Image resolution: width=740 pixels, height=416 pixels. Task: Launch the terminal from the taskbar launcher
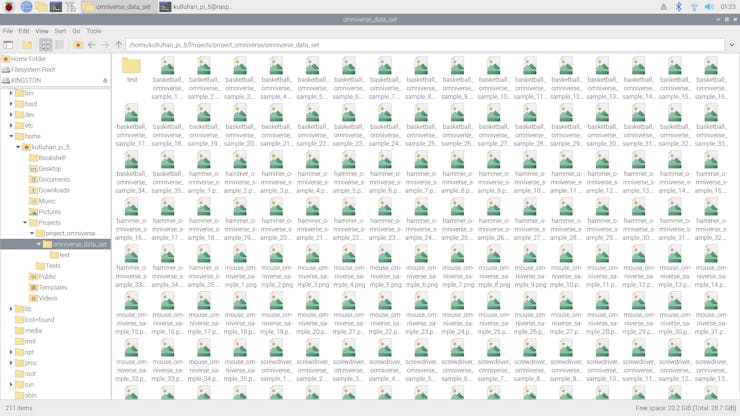(56, 7)
